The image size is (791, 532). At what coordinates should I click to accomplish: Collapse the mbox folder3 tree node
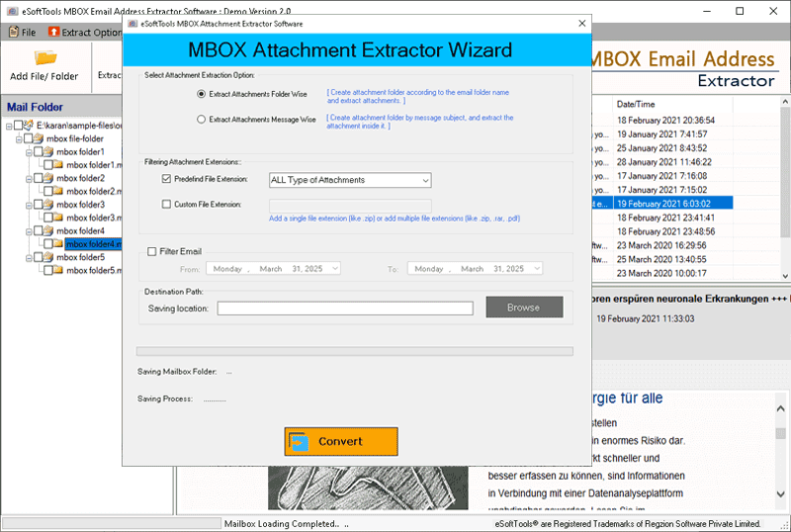[x=30, y=205]
